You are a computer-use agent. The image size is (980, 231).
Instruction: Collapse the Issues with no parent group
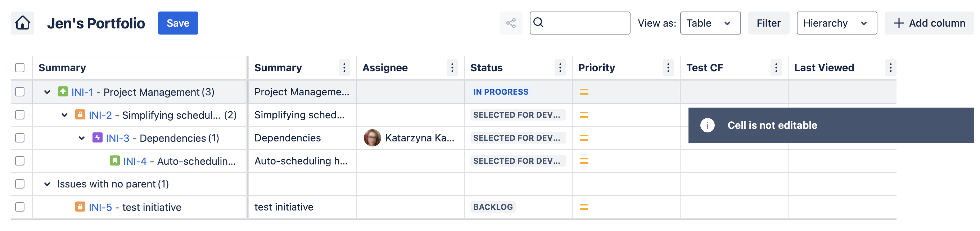pyautogui.click(x=47, y=184)
